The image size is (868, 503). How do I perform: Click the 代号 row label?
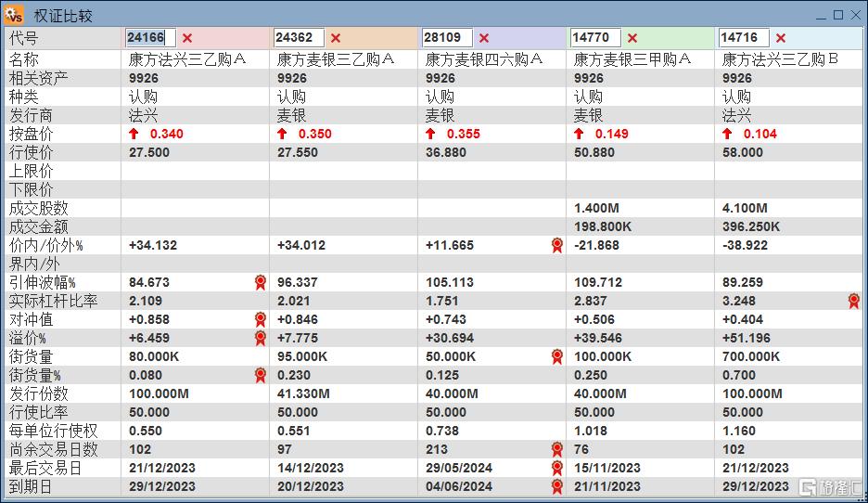pyautogui.click(x=24, y=38)
